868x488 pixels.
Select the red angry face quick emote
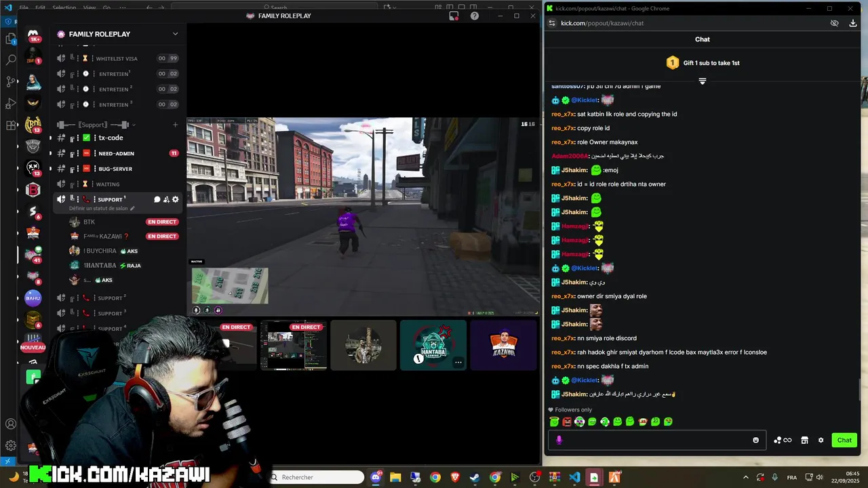click(x=567, y=422)
